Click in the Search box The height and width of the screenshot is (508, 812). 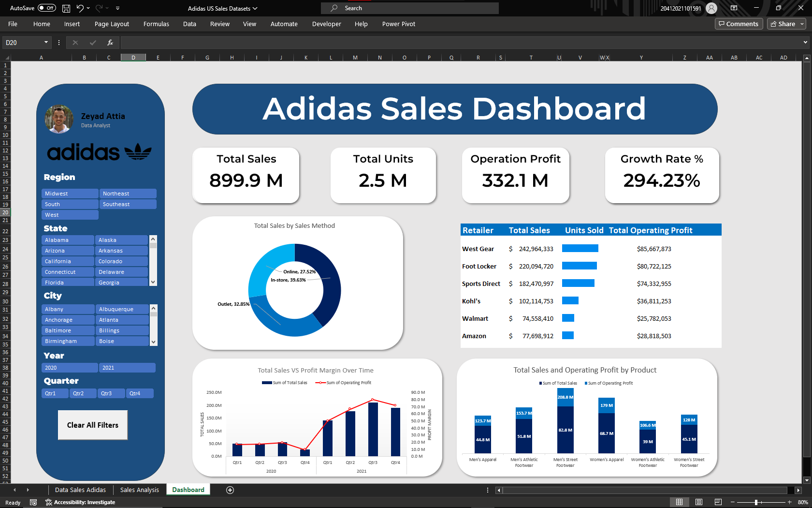(x=410, y=8)
